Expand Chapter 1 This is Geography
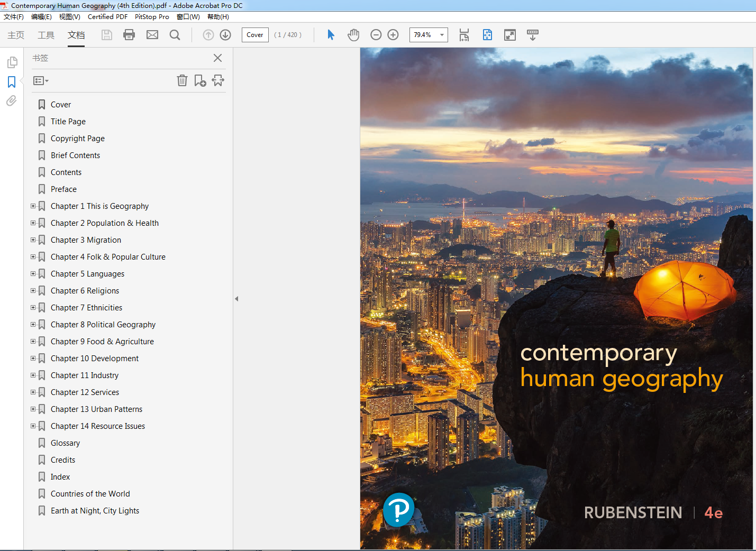The height and width of the screenshot is (551, 756). coord(33,206)
